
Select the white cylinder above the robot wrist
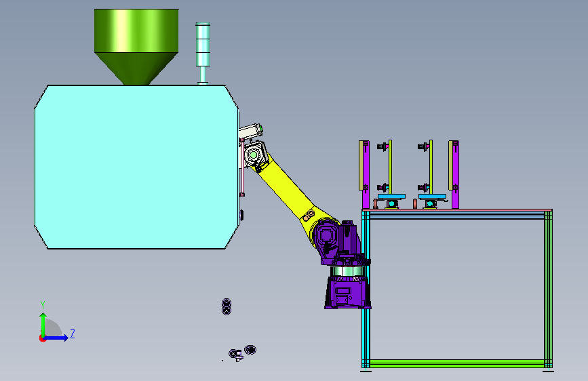(x=250, y=132)
